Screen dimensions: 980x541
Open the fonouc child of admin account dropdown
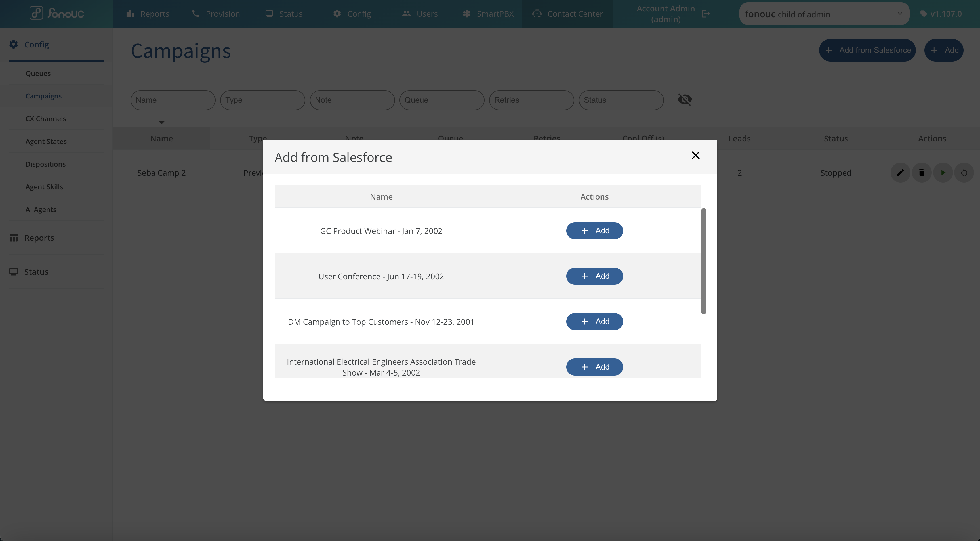[824, 14]
